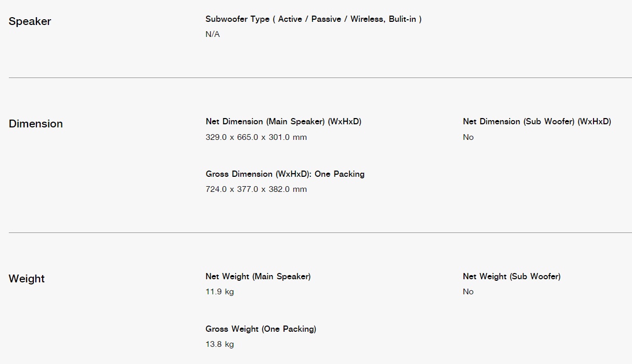Click Net Weight (Main Speaker) label
The image size is (632, 364).
pos(258,277)
